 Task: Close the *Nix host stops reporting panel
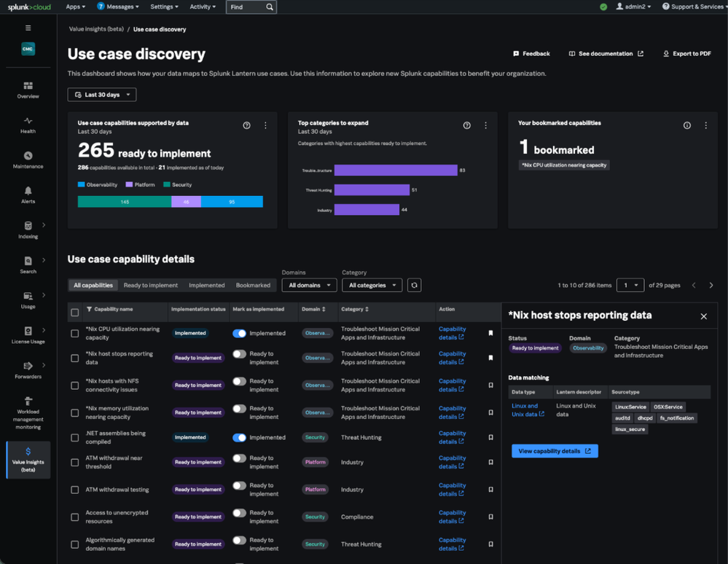click(x=703, y=316)
